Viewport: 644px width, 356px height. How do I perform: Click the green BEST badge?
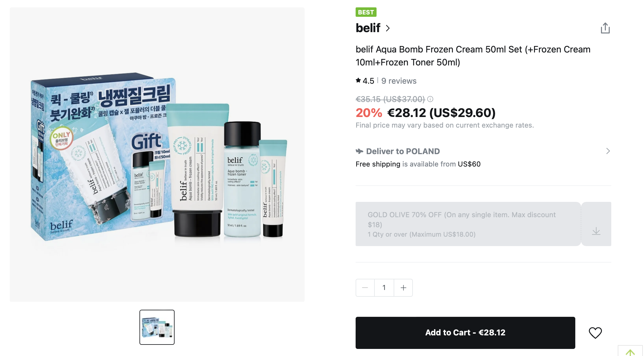tap(366, 12)
